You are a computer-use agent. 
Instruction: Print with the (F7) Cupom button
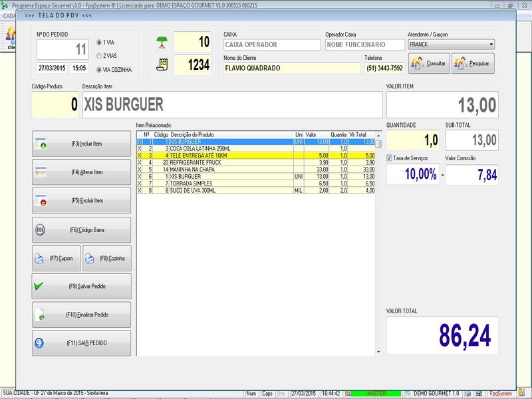click(x=57, y=259)
